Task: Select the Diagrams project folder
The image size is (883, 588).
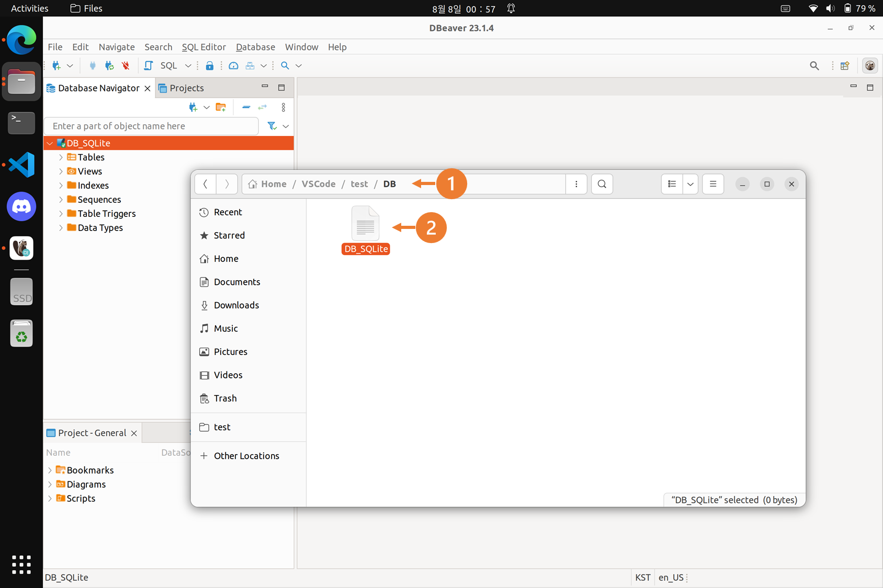Action: (86, 485)
